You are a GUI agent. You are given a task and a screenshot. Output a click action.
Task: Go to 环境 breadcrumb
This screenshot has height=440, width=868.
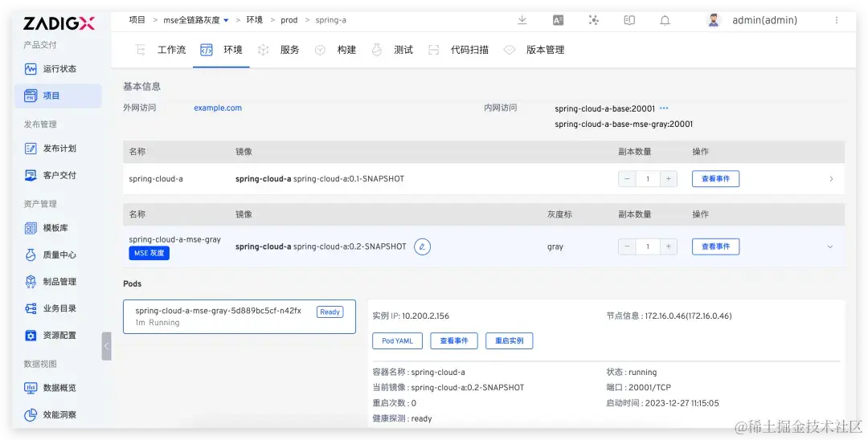(255, 20)
